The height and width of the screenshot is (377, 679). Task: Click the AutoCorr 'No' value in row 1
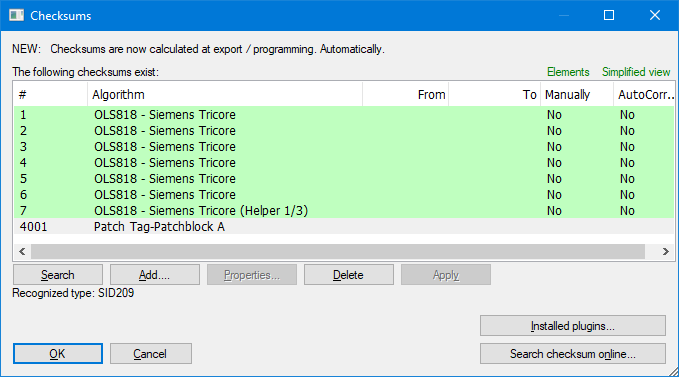pyautogui.click(x=627, y=115)
